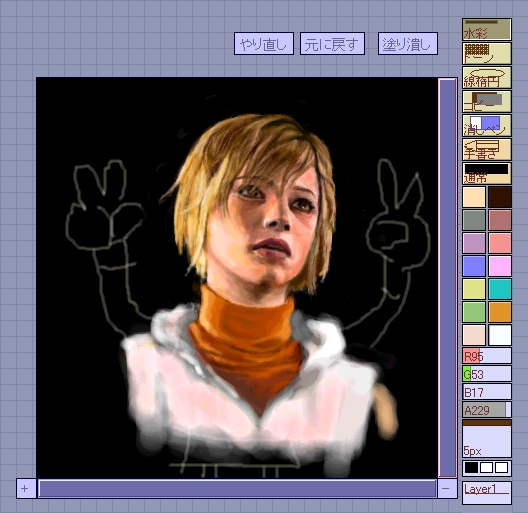This screenshot has width=528, height=513.
Task: Click the やり直し redo button
Action: (264, 43)
